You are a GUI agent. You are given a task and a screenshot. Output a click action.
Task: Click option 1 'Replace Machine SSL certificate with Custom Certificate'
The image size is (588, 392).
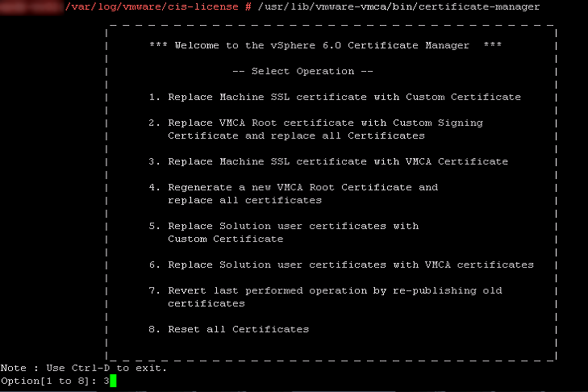click(335, 97)
